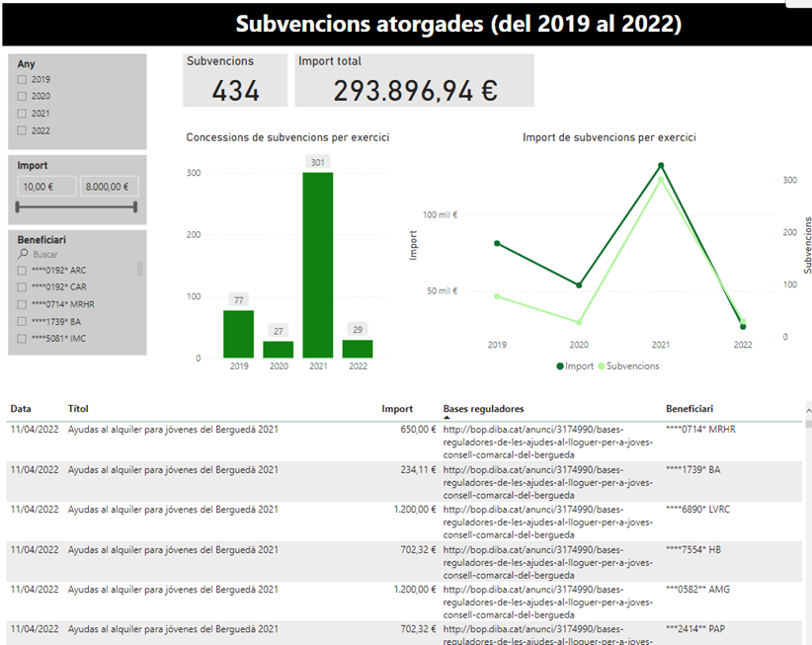Image resolution: width=812 pixels, height=645 pixels.
Task: Click the magnifier icon in Beneficiari search
Action: click(23, 254)
